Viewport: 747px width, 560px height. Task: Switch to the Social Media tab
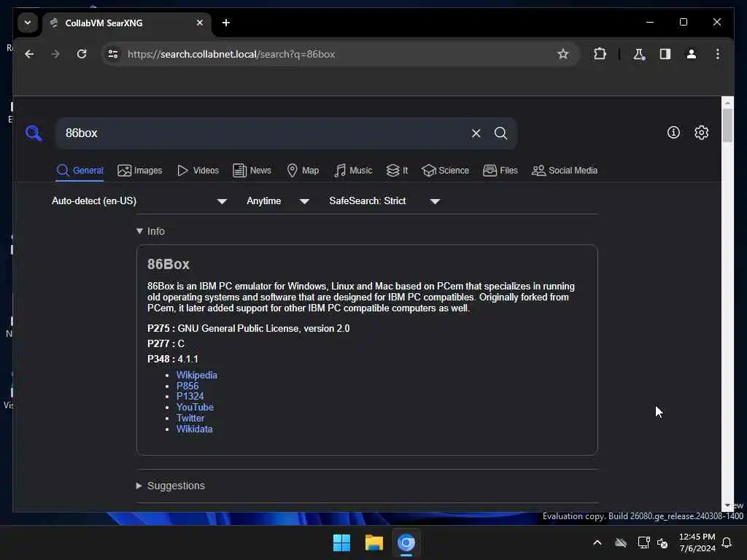coord(565,171)
